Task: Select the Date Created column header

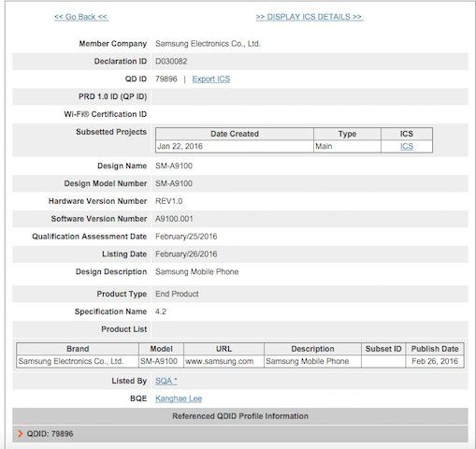Action: coord(235,134)
